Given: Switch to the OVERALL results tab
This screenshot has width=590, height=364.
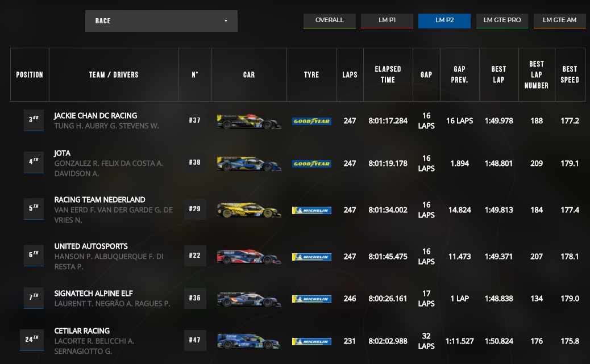Looking at the screenshot, I should (329, 20).
